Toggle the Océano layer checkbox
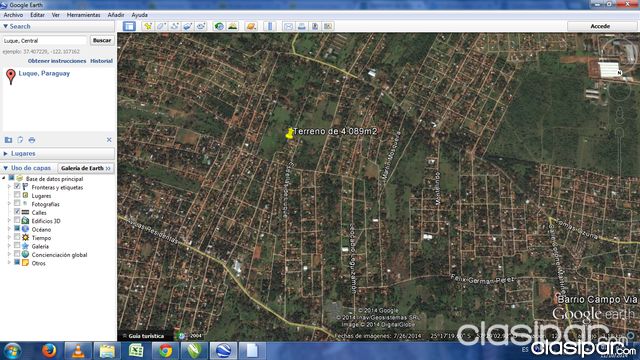Screen dimensions: 640x360 click(17, 229)
